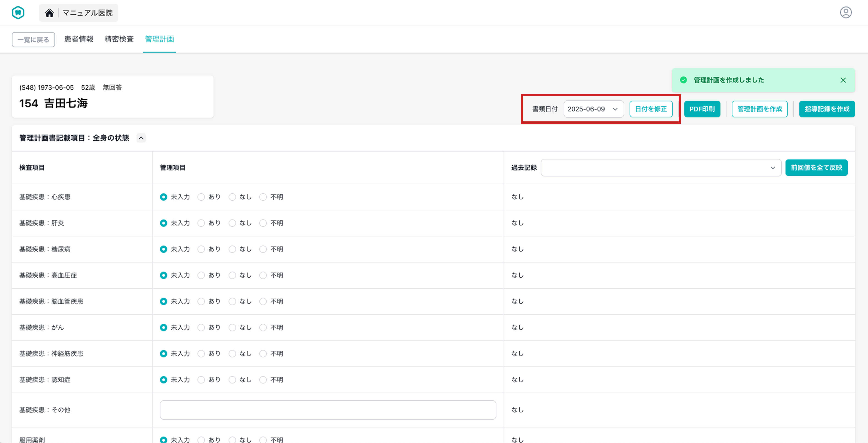The height and width of the screenshot is (443, 868).
Task: Collapse the 全身の状態 section chevron
Action: pos(141,138)
